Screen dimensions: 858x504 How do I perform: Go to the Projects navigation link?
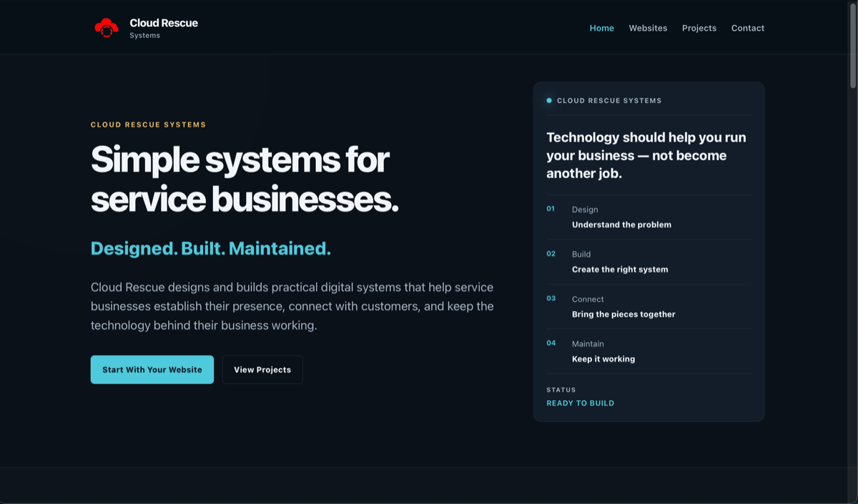pyautogui.click(x=699, y=28)
